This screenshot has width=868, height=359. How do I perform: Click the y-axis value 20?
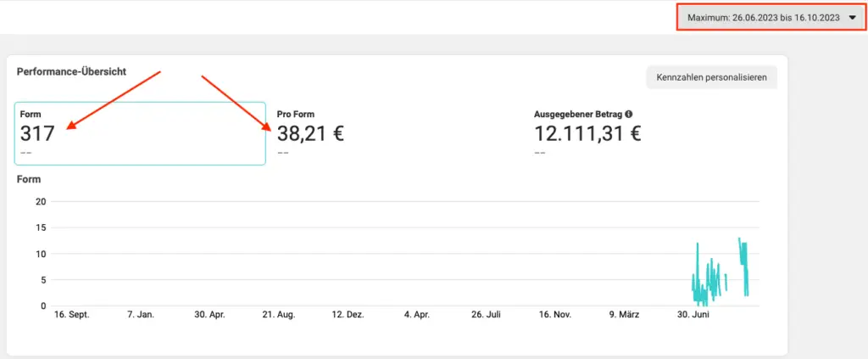coord(40,202)
